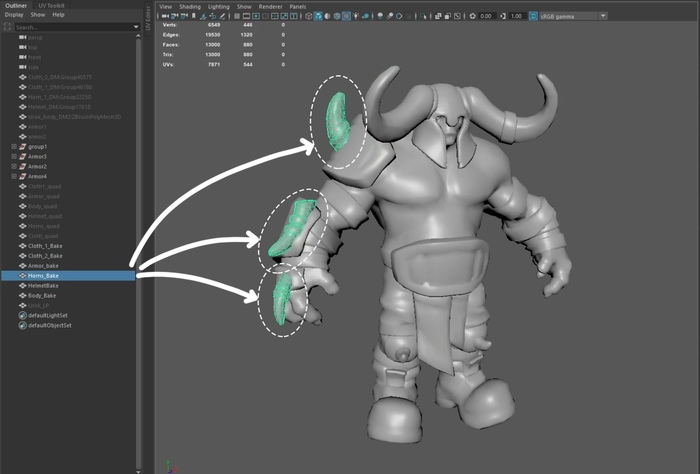Toggle the Safe Title icon
Viewport: 700px width, 474px height.
coord(293,16)
